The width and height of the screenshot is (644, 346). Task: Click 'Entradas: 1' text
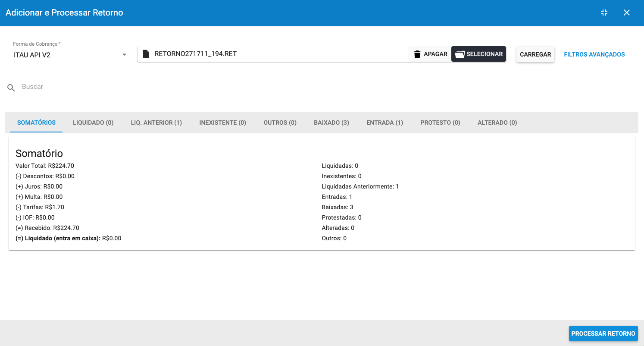337,197
